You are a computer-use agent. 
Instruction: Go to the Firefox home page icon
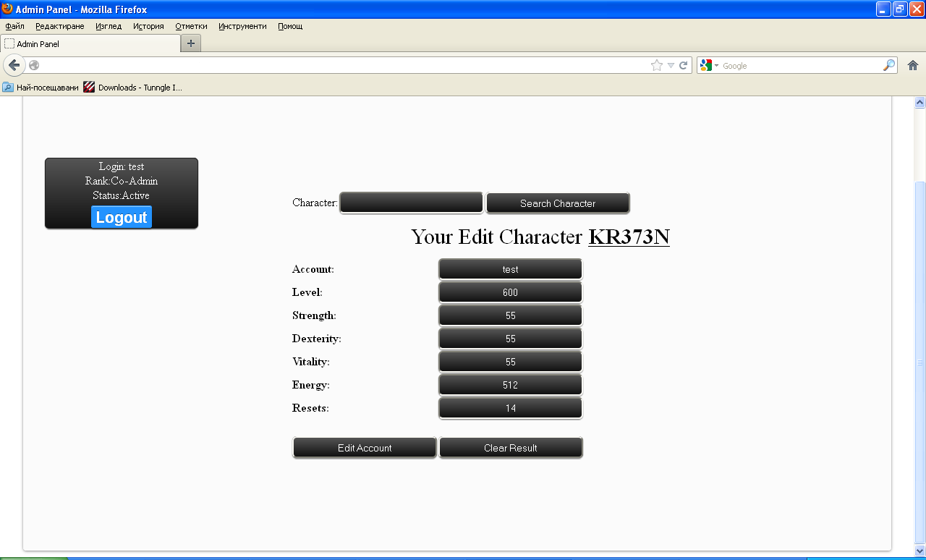[x=913, y=65]
